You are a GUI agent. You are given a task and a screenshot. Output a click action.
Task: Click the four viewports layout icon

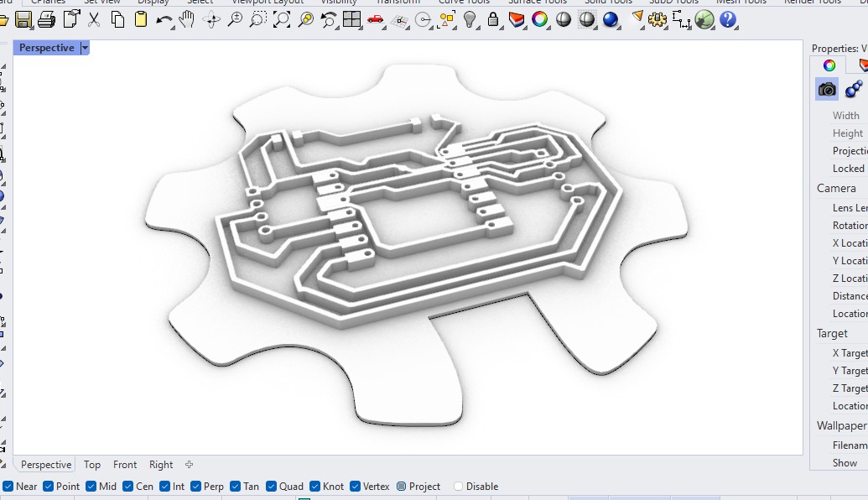(351, 20)
